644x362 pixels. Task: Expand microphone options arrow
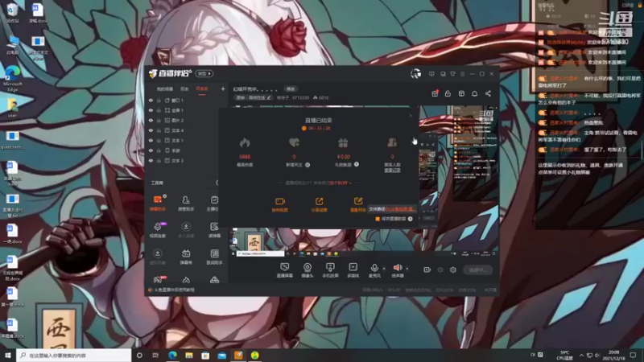tap(384, 269)
